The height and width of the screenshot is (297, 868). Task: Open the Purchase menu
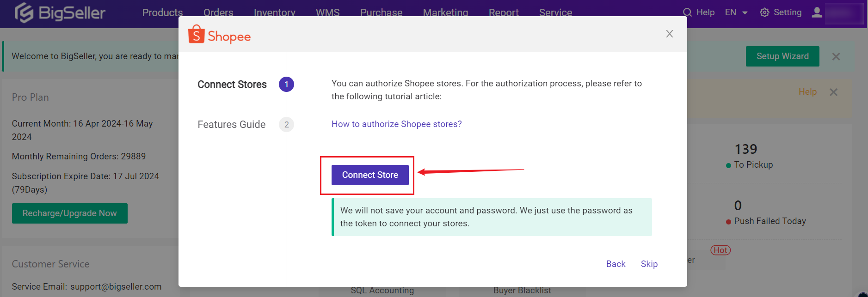pyautogui.click(x=381, y=12)
